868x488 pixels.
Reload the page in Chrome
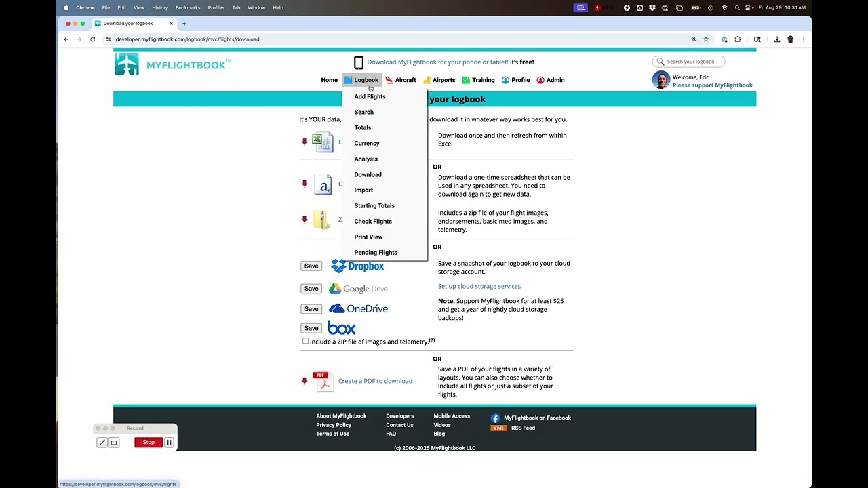click(x=92, y=39)
